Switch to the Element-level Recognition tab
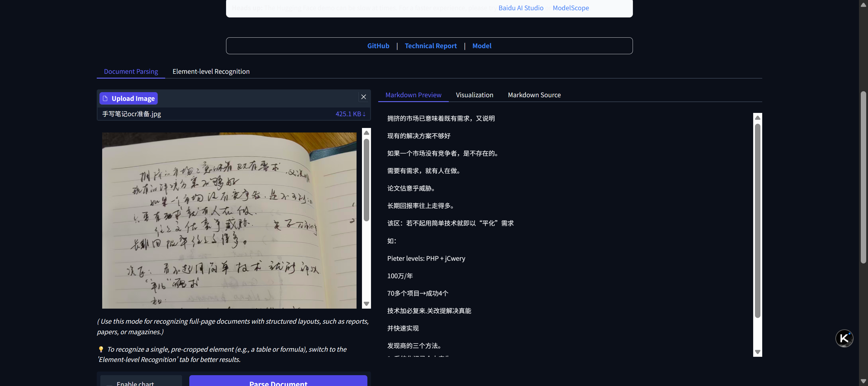Viewport: 868px width, 386px height. pos(211,71)
